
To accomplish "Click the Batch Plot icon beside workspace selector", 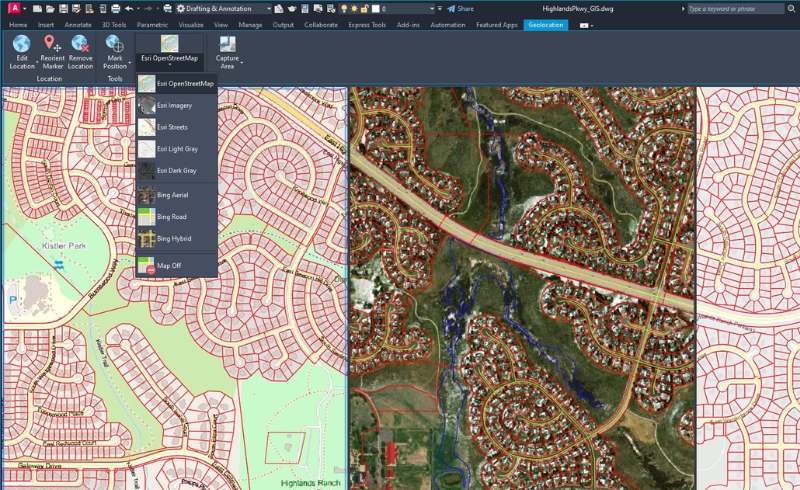I will click(x=167, y=9).
